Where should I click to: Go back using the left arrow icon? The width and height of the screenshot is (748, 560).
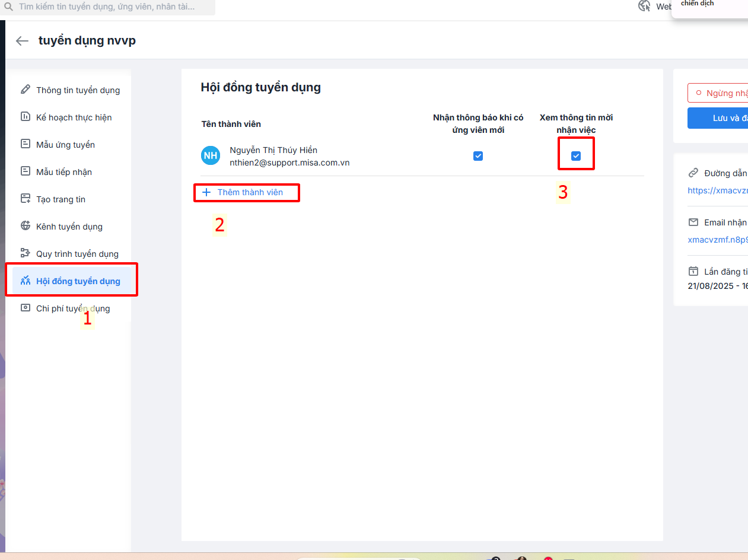click(x=22, y=41)
